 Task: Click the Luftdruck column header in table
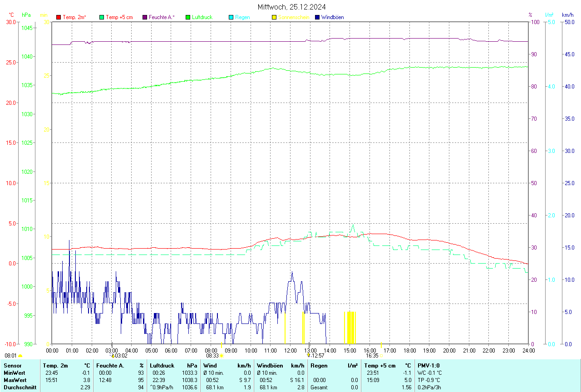click(162, 365)
